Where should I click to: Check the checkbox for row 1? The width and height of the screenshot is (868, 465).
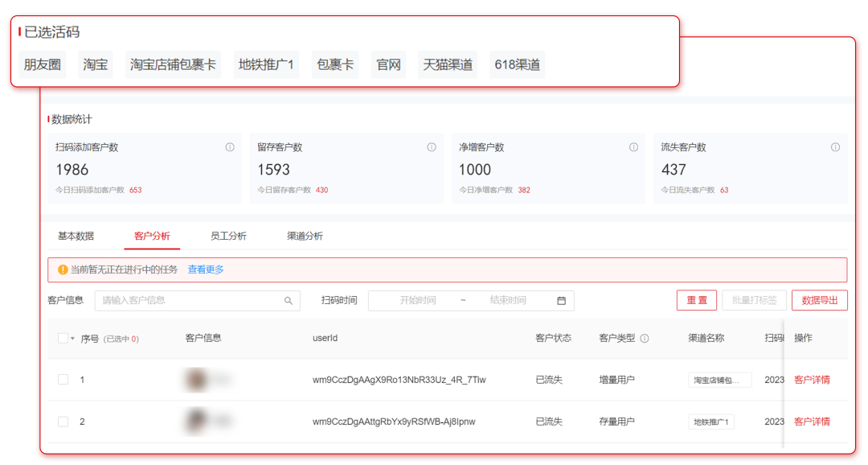(x=63, y=380)
